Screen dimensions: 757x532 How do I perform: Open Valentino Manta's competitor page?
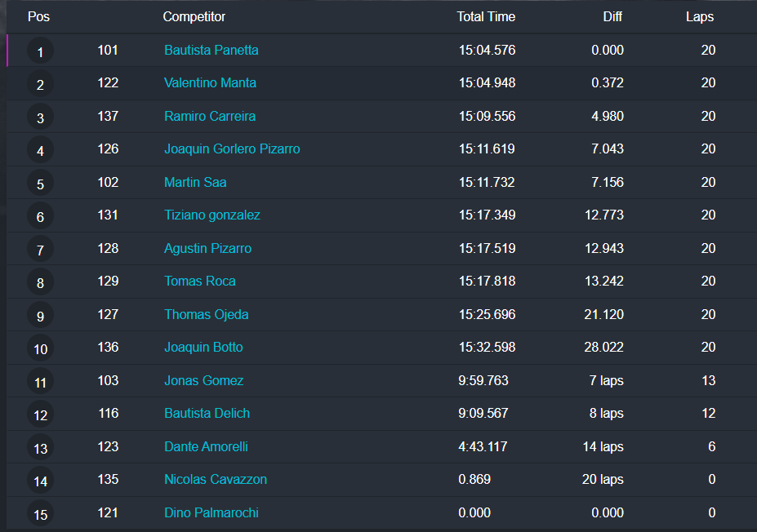point(210,82)
